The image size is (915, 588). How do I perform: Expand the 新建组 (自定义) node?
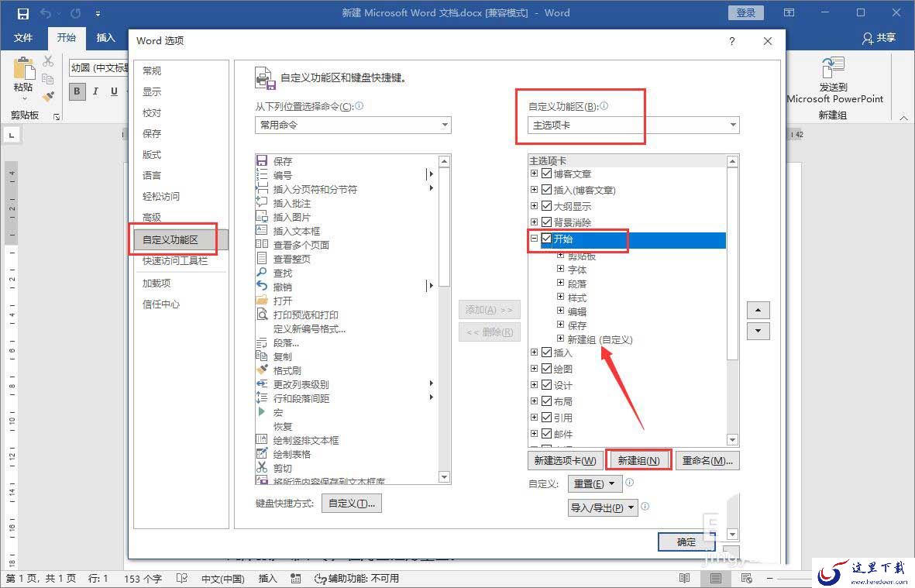pos(560,339)
